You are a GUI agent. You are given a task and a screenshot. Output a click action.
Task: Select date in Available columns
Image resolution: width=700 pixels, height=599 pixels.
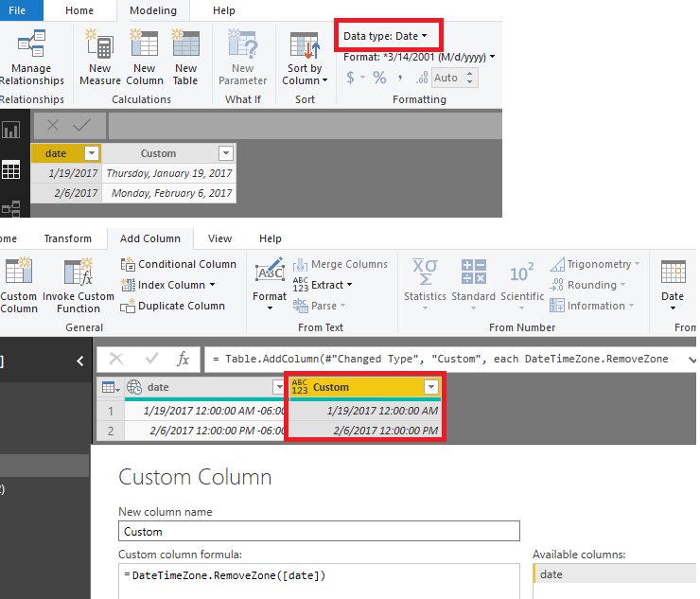pos(616,574)
